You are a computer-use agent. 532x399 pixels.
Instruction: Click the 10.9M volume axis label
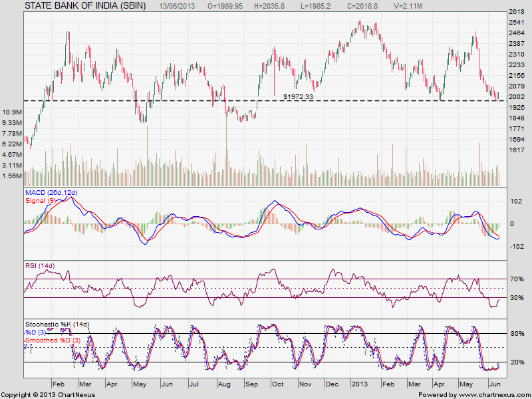(12, 112)
